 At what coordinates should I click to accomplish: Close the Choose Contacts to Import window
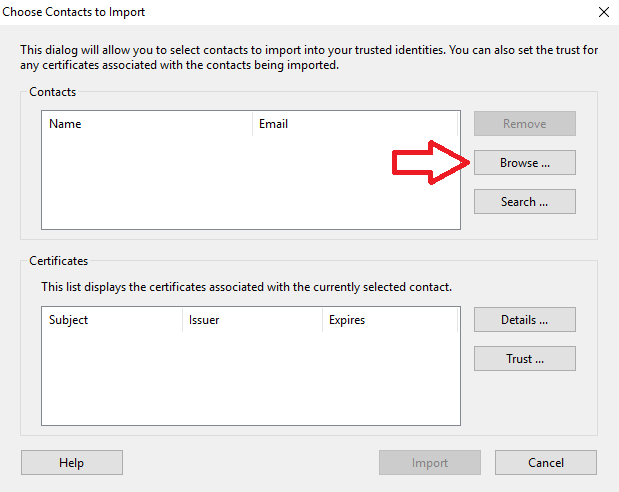click(603, 12)
